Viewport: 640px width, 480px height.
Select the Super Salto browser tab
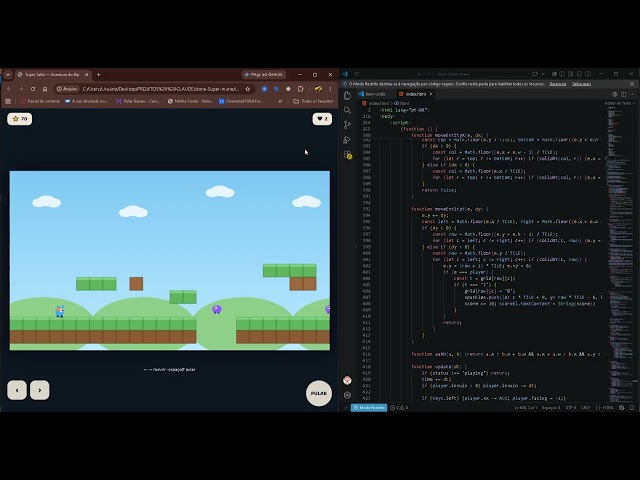coord(52,75)
